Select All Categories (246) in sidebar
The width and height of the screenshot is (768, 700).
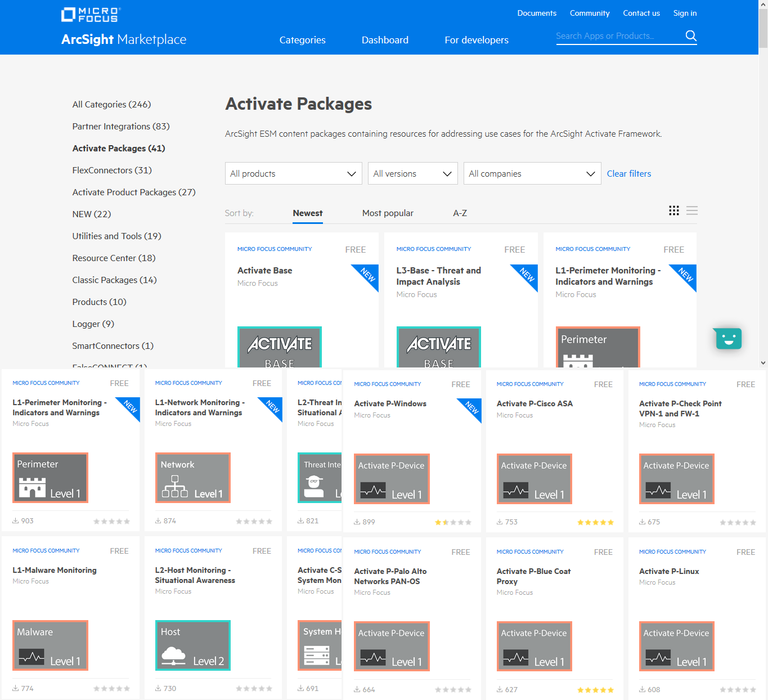tap(111, 105)
